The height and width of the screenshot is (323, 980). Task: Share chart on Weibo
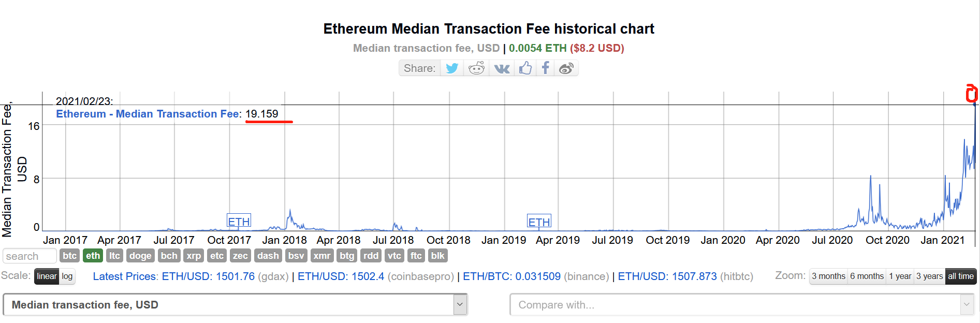[566, 68]
